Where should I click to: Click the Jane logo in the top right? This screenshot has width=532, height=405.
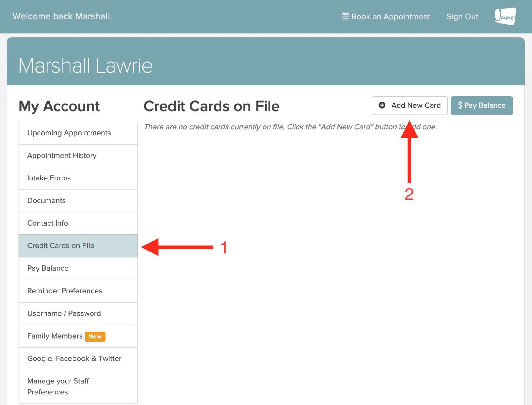(505, 16)
